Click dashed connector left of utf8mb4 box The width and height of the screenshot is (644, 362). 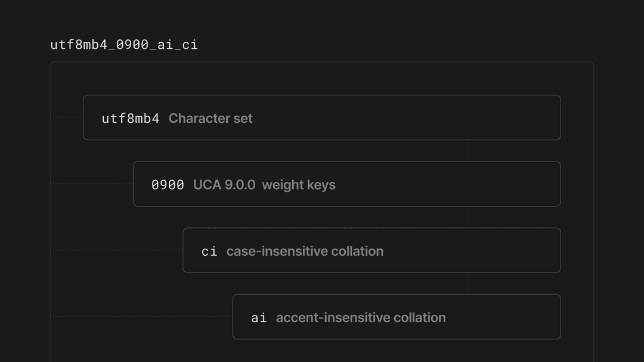click(67, 117)
